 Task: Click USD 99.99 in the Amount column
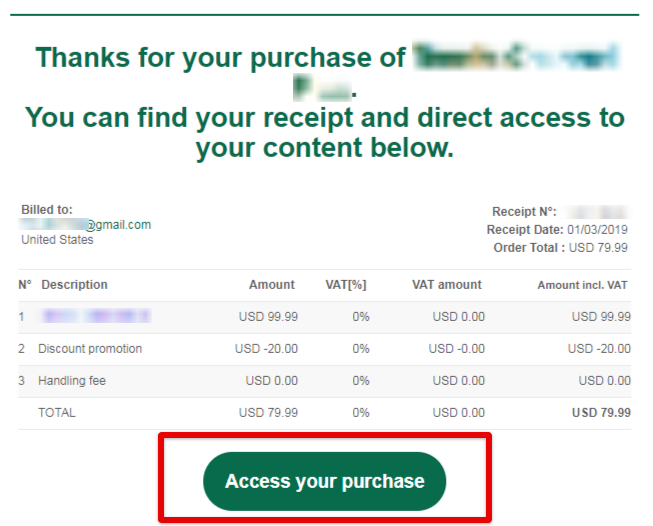click(268, 317)
